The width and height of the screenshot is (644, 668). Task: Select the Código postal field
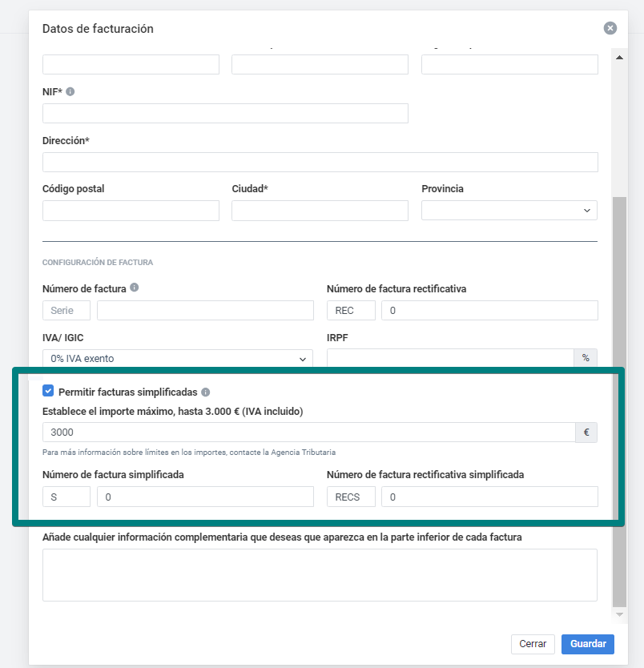pos(131,211)
